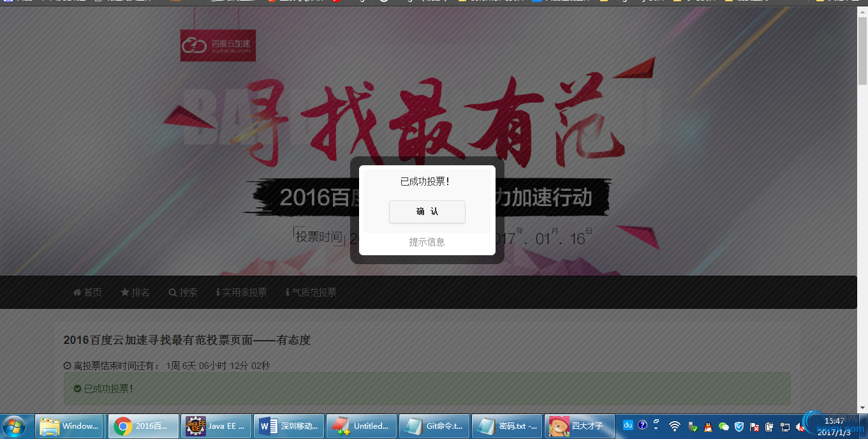Image resolution: width=868 pixels, height=439 pixels.
Task: Click the 提示信息 dialog caption
Action: point(427,242)
